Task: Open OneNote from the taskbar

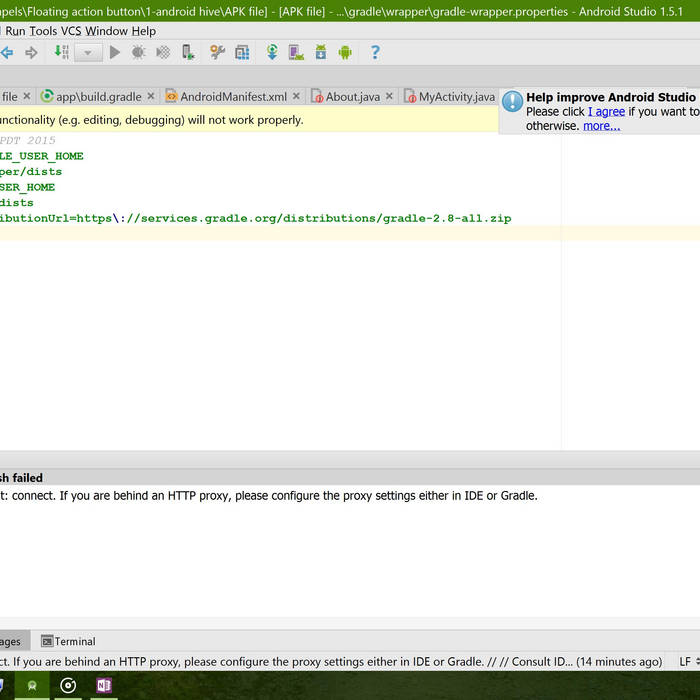Action: 104,685
